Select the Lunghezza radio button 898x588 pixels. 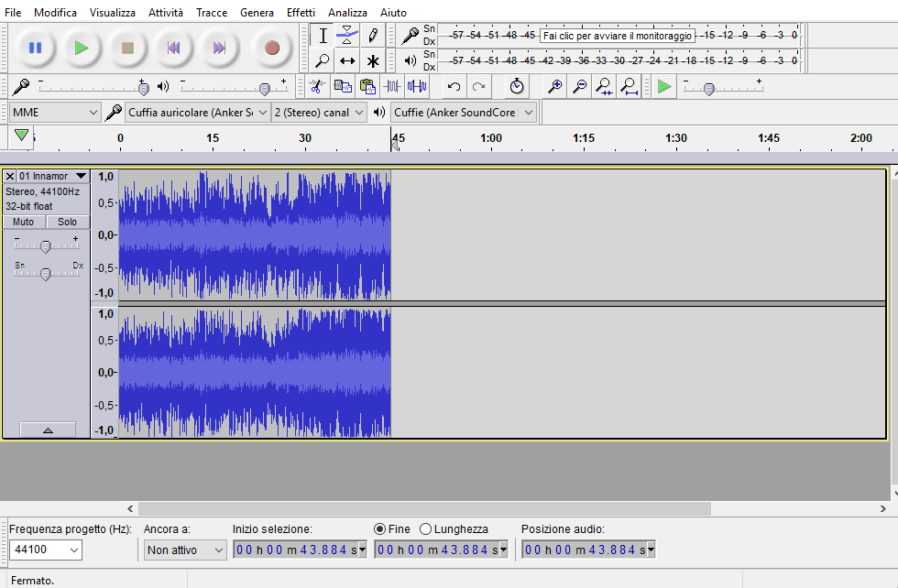click(x=425, y=529)
